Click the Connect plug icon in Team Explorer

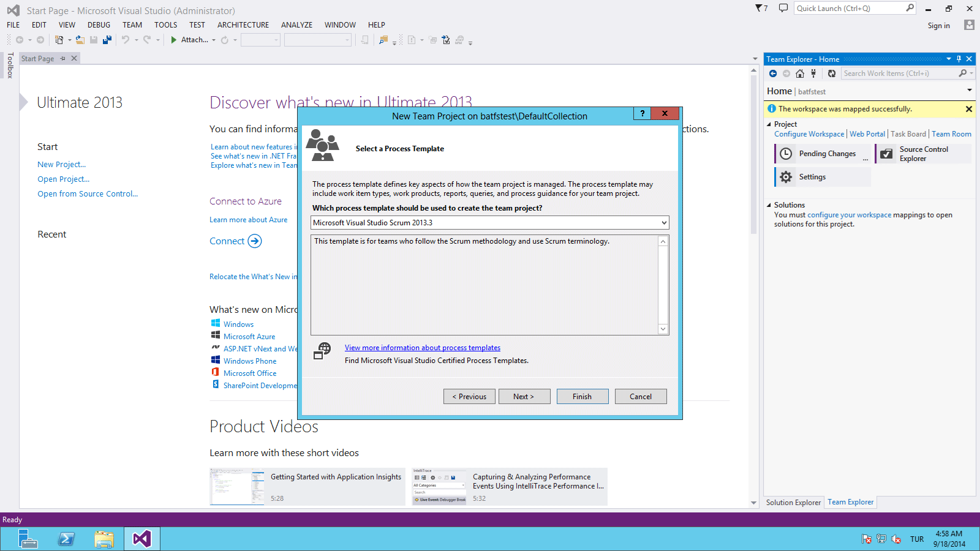pos(813,73)
